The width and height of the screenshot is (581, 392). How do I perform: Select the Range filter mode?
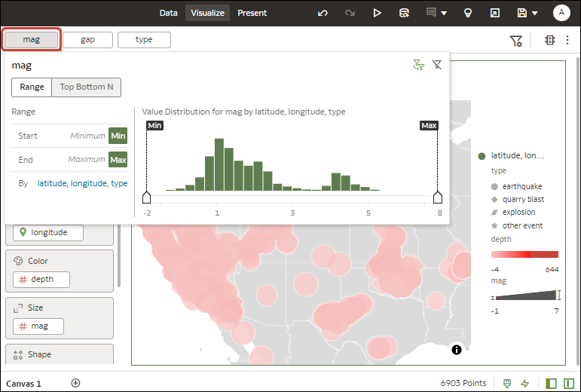click(x=32, y=87)
